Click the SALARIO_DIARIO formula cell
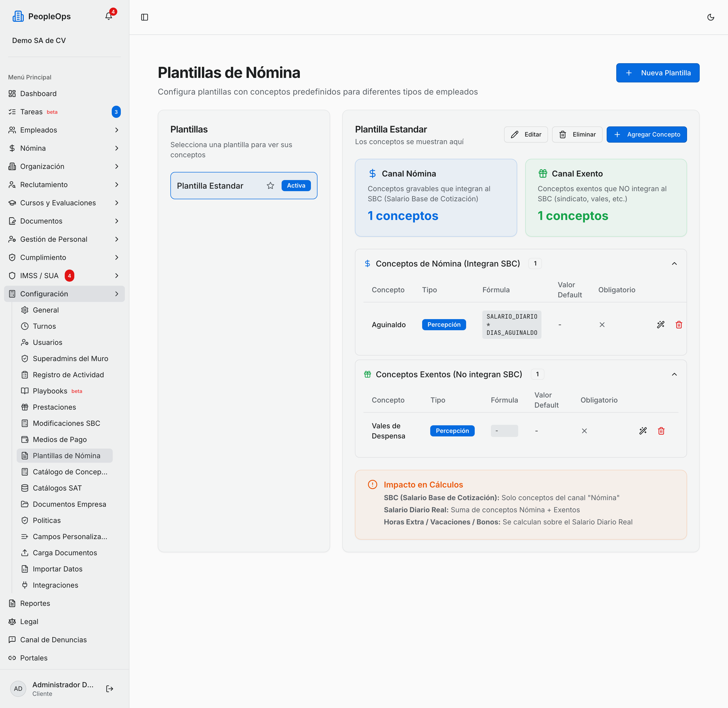Image resolution: width=728 pixels, height=708 pixels. (x=512, y=325)
